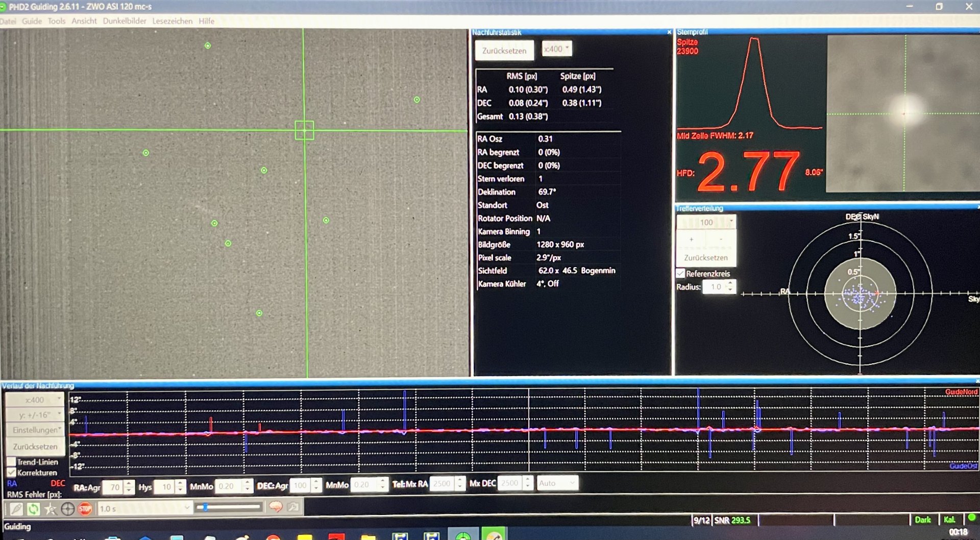Screen dimensions: 980x540
Task: Click the 9/12 star count status entry
Action: pyautogui.click(x=701, y=520)
